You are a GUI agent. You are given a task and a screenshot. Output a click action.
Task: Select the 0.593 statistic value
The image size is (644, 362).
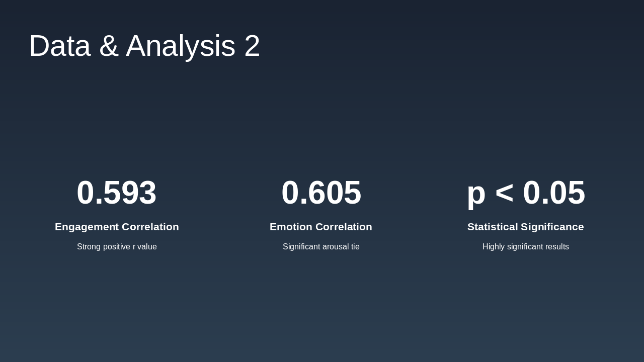click(x=117, y=193)
